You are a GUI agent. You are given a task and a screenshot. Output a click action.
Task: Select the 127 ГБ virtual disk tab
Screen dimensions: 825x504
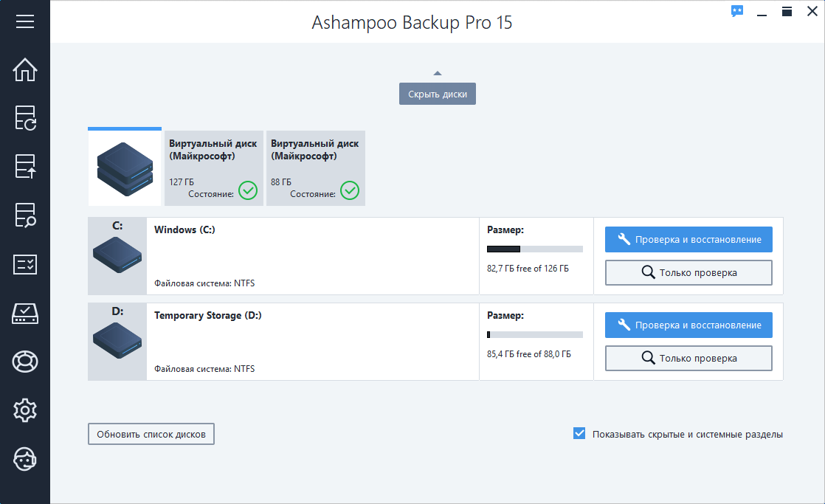[x=213, y=168]
